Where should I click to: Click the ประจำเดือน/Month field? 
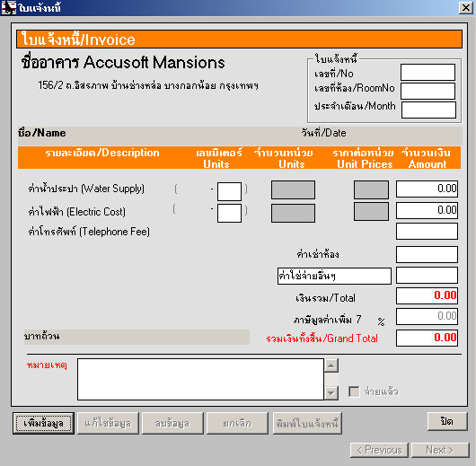point(428,110)
